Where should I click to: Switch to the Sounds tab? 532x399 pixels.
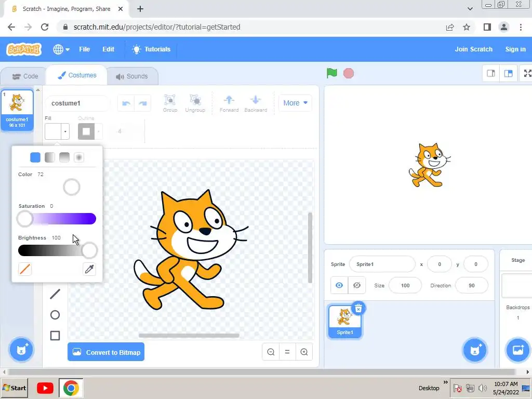132,76
